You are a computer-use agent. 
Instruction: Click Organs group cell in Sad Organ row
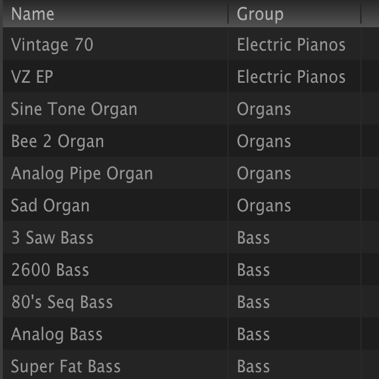(264, 206)
